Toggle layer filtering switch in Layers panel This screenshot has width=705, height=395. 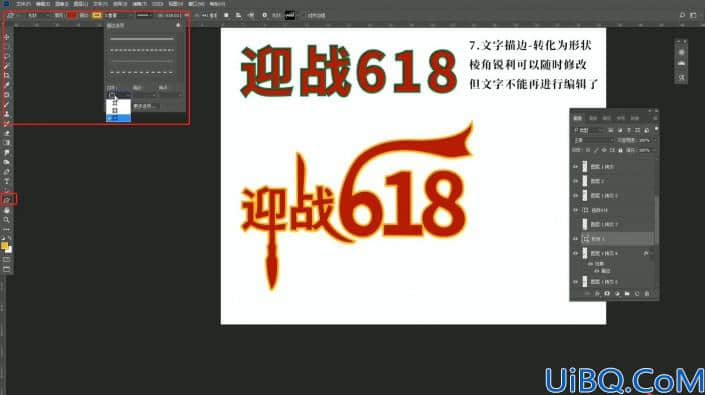coord(656,129)
